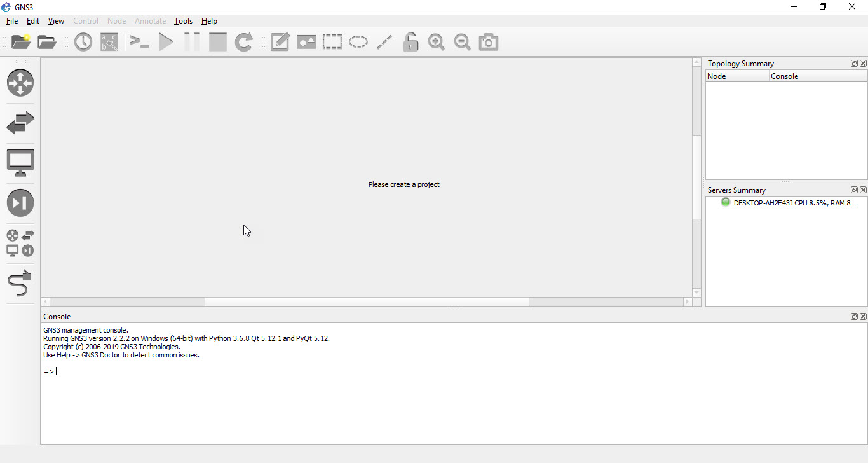Image resolution: width=868 pixels, height=463 pixels.
Task: Take a screenshot with the camera icon
Action: click(x=489, y=42)
